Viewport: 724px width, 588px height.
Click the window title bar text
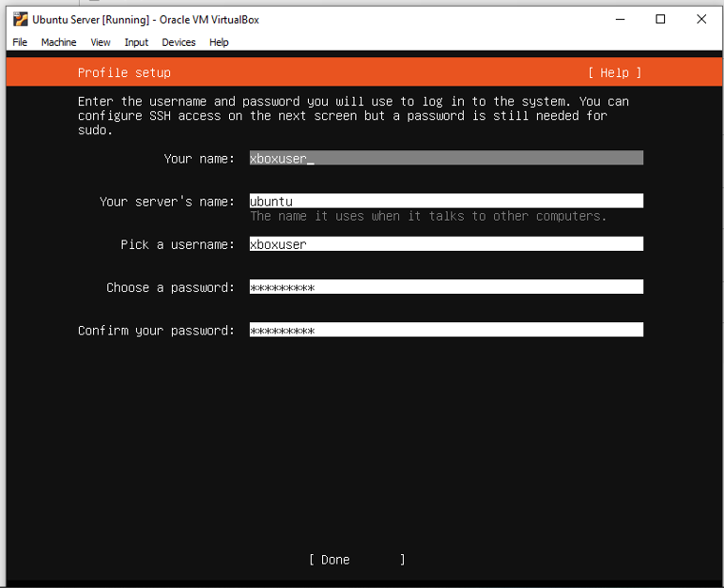(x=146, y=19)
